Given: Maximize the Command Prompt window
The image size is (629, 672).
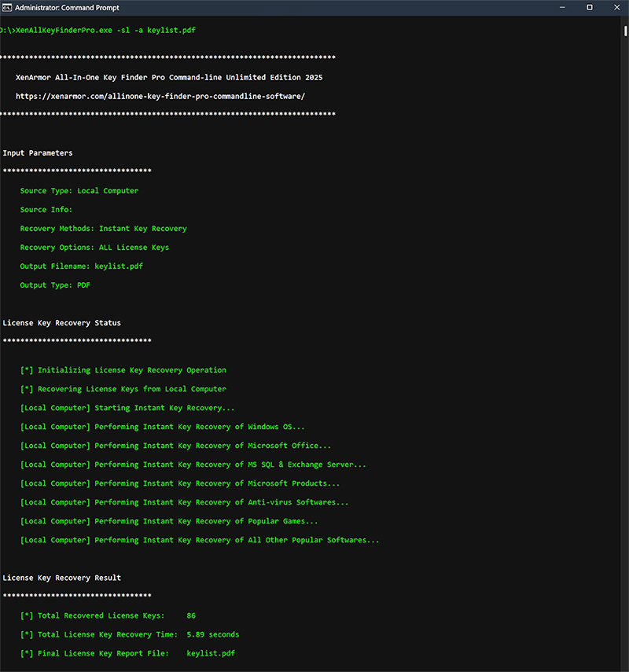Looking at the screenshot, I should tap(590, 7).
